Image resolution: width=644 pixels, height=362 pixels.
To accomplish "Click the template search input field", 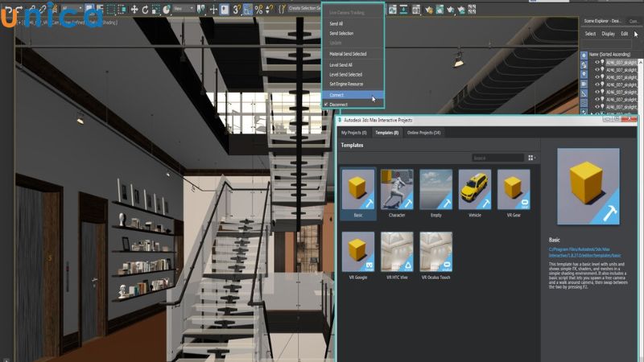I will click(x=497, y=158).
